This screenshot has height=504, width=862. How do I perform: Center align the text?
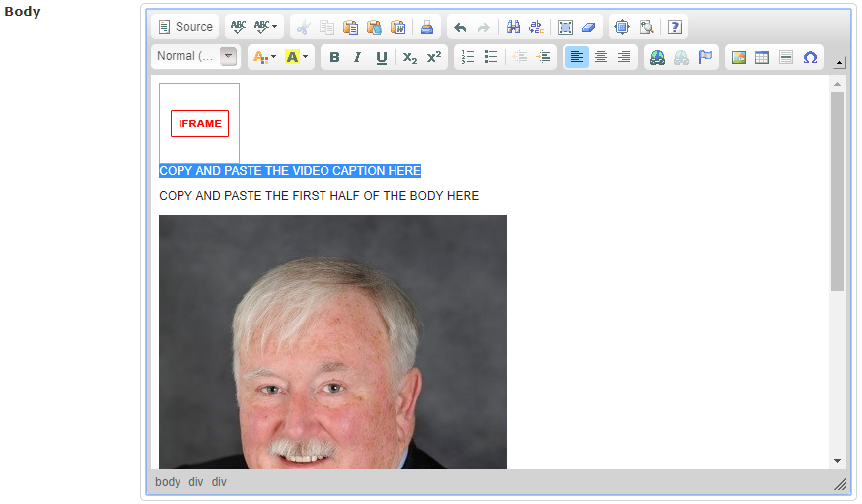pos(601,57)
